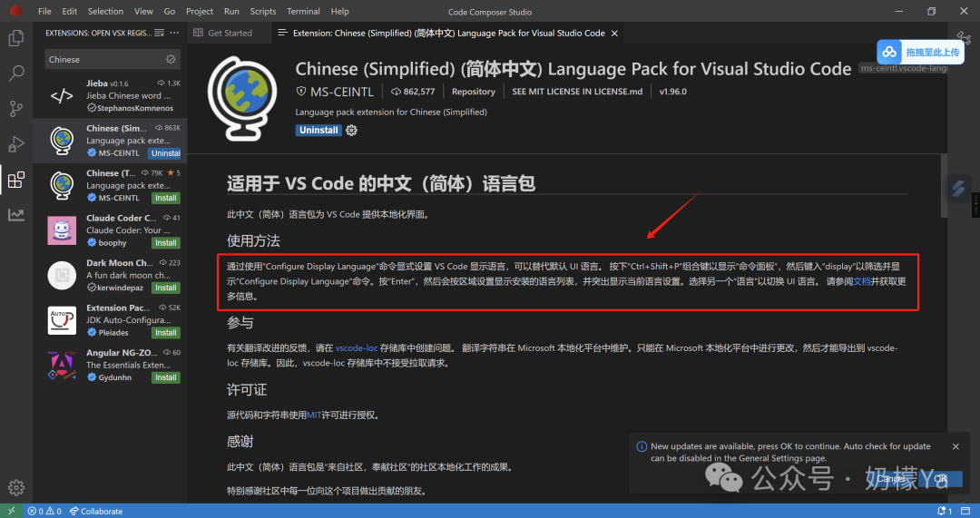Click the verified filter icon in search box
The width and height of the screenshot is (980, 518).
click(171, 59)
